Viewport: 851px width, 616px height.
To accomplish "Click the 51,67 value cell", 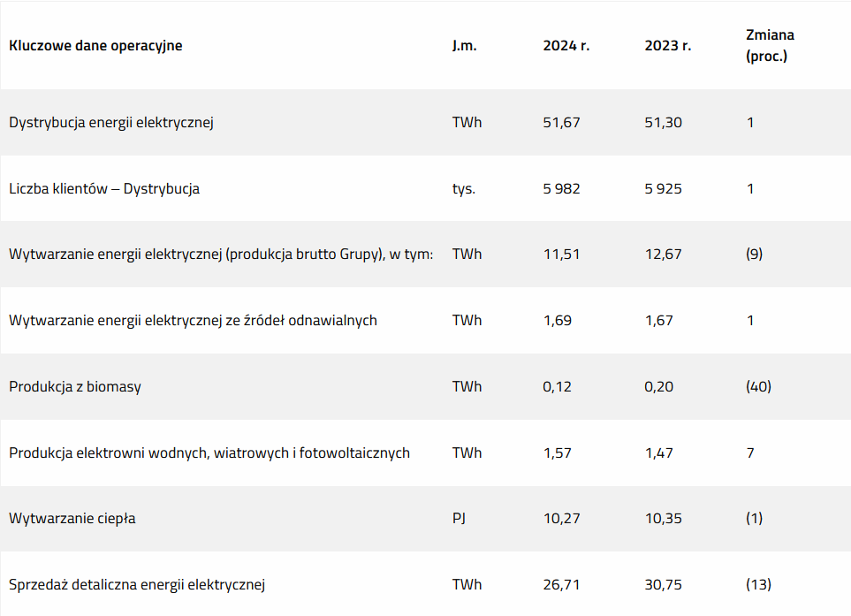I will coord(561,123).
